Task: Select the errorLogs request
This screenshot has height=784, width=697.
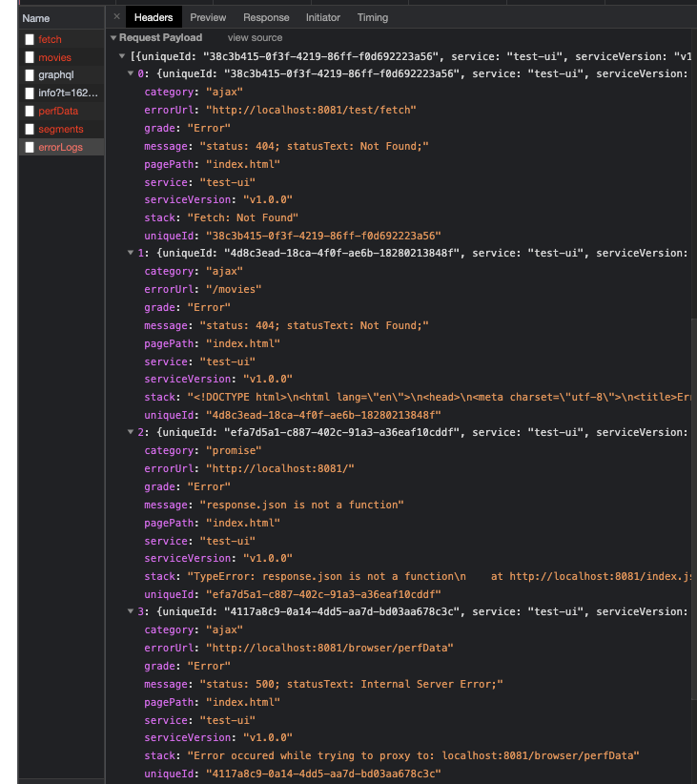Action: tap(61, 147)
